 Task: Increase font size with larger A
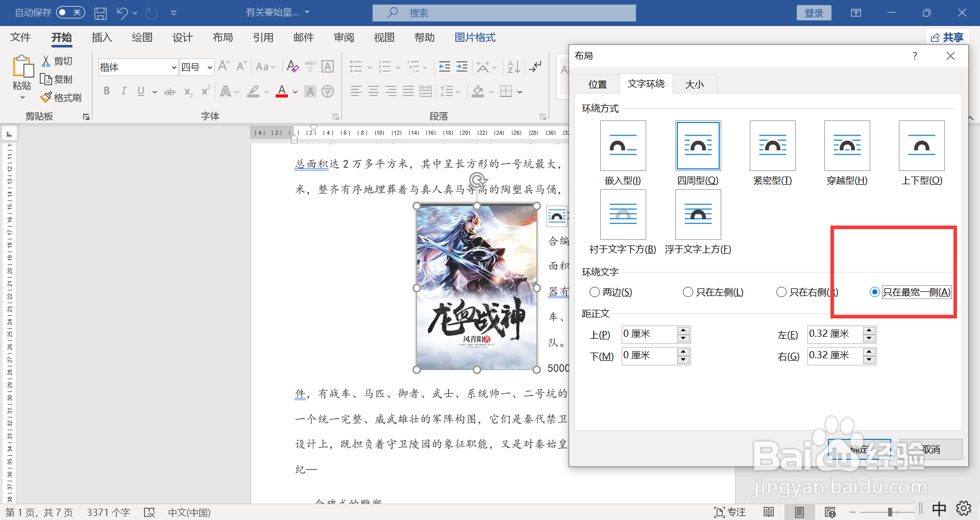(x=223, y=66)
